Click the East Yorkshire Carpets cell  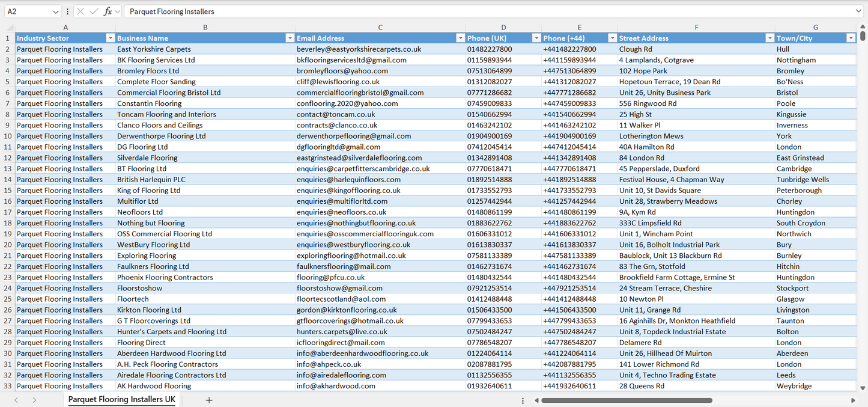pyautogui.click(x=205, y=49)
